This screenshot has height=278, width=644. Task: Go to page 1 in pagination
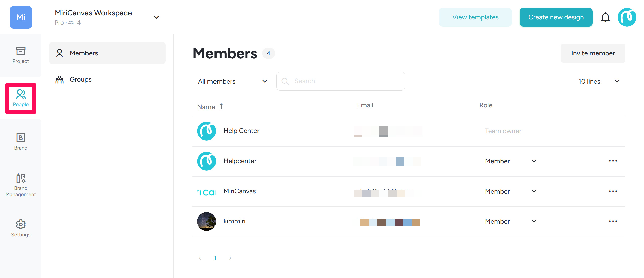pyautogui.click(x=215, y=258)
